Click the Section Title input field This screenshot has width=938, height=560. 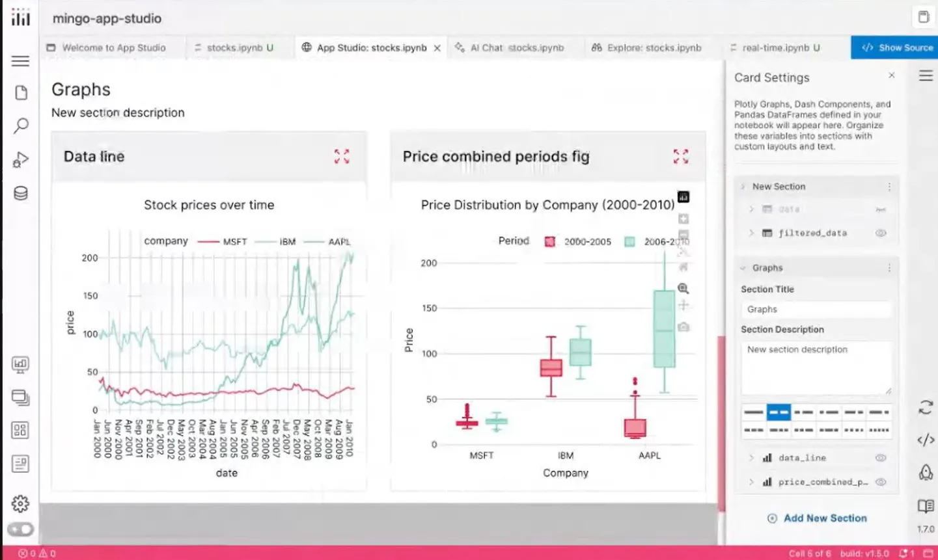(x=816, y=310)
